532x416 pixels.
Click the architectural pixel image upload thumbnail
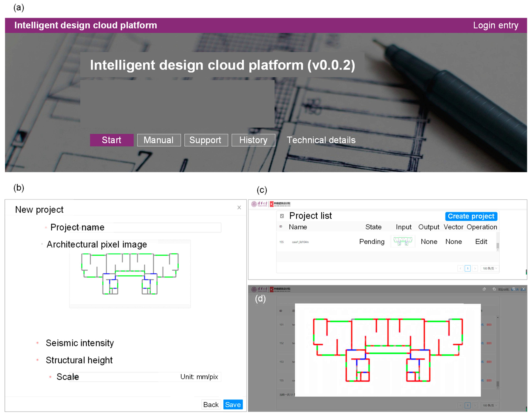(130, 274)
